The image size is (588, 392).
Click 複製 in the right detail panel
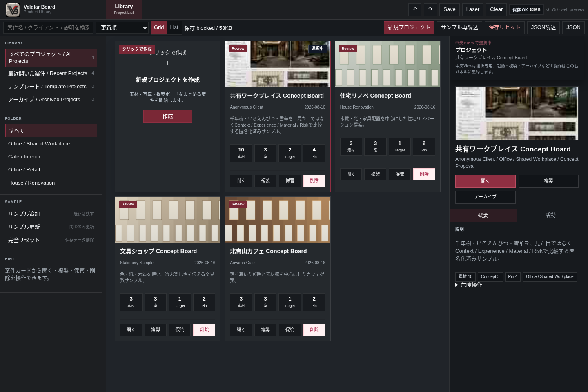click(548, 181)
